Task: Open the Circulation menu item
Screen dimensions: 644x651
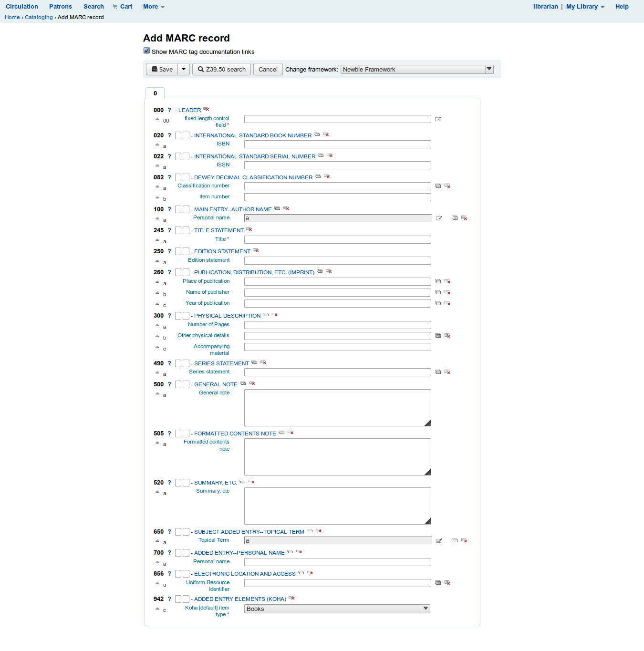Action: 22,7
